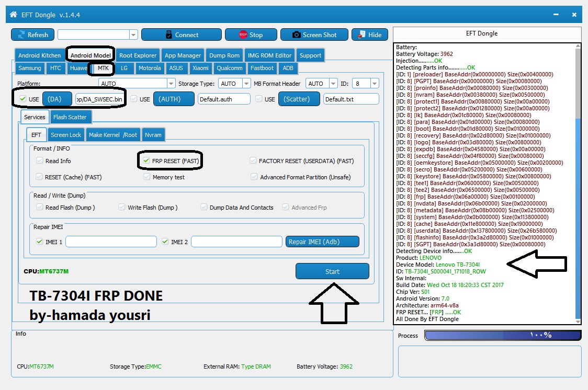Viewport: 588px width, 390px height.
Task: Click the Hide button icon
Action: click(x=361, y=35)
